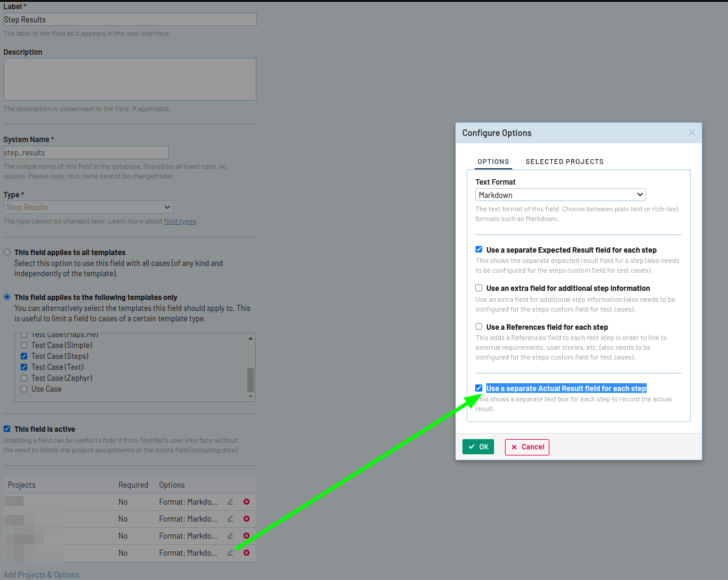Switch to Selected Projects tab
Image resolution: width=728 pixels, height=580 pixels.
coord(565,162)
